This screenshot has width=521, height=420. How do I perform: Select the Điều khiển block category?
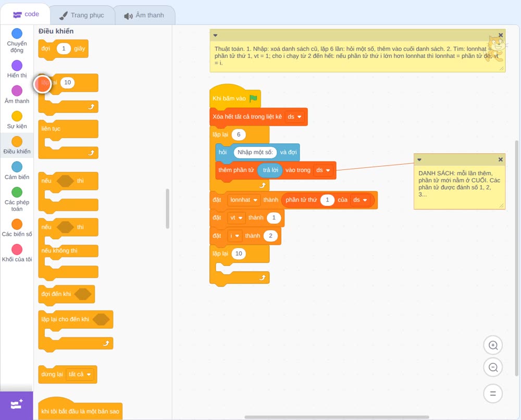pos(17,145)
